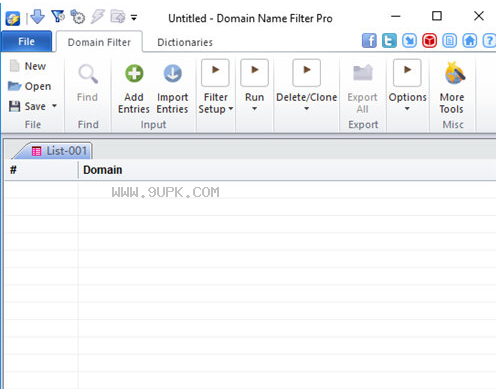This screenshot has height=389, width=496.
Task: Click the first empty row in Domain column
Action: click(287, 190)
